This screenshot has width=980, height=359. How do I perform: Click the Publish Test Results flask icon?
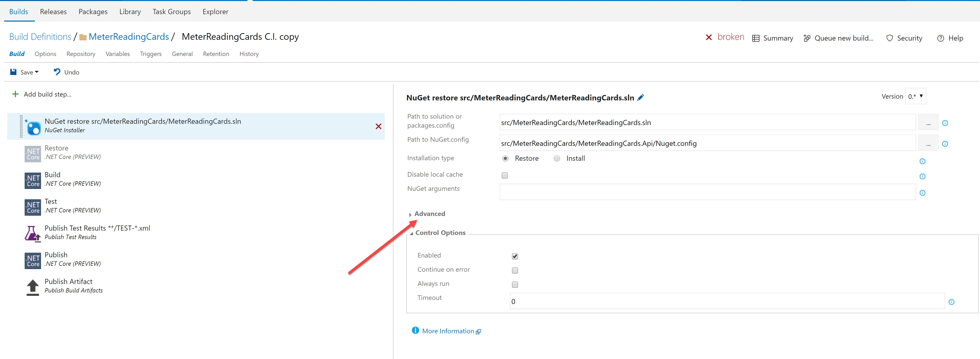coord(33,234)
